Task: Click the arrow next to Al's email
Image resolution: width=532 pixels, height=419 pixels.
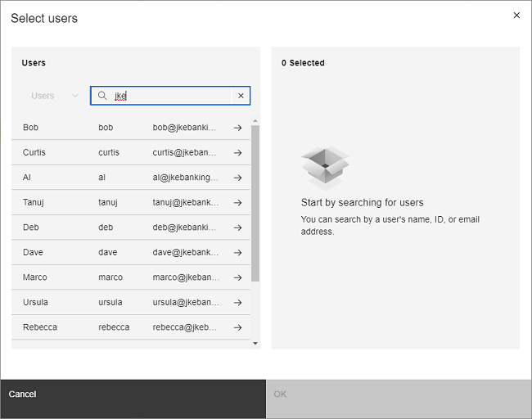Action: point(237,178)
